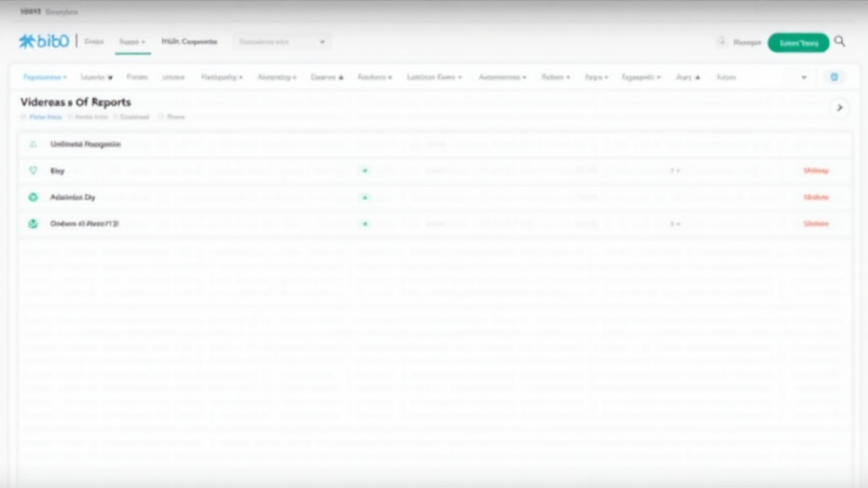The height and width of the screenshot is (488, 868).
Task: Open the dropdown field in the top header
Action: tap(282, 42)
